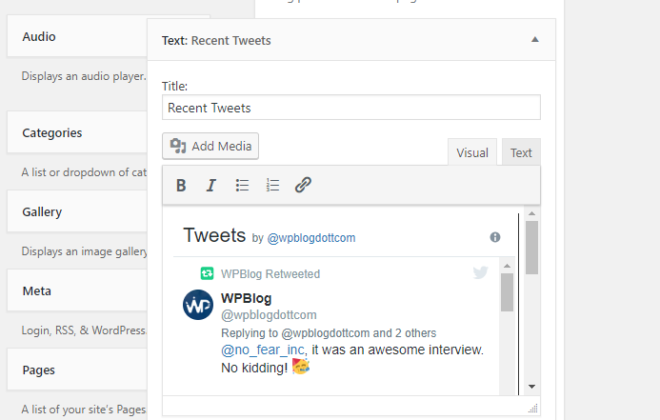This screenshot has height=420, width=660.
Task: Select the Audio widget
Action: click(77, 37)
